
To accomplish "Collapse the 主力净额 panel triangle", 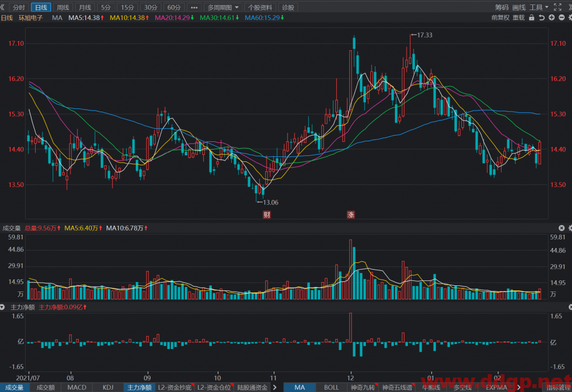I will click(x=3, y=307).
